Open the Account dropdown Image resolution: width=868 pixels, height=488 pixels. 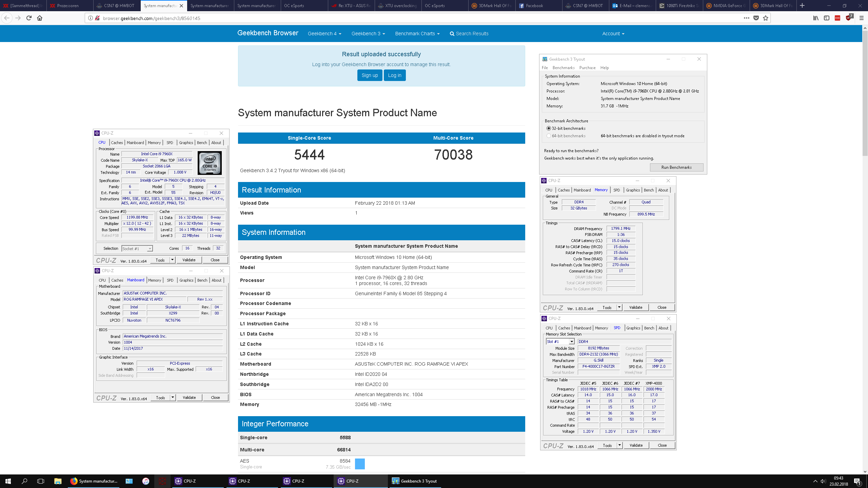pos(613,34)
